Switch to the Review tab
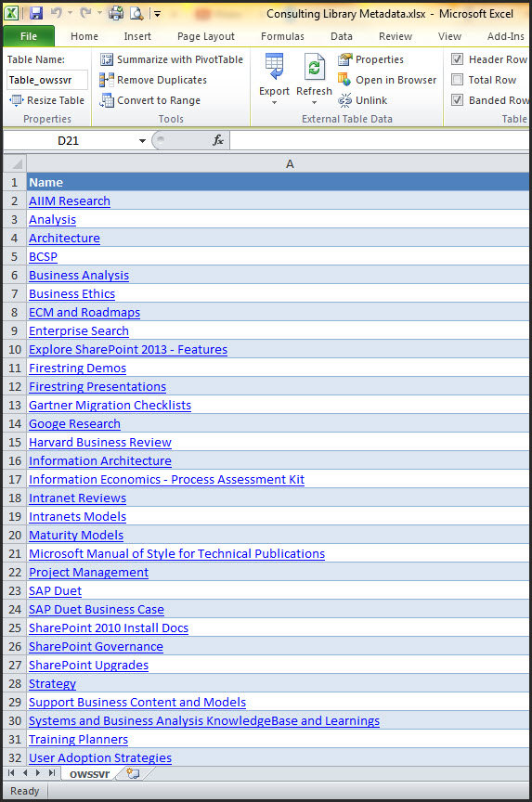Image resolution: width=532 pixels, height=802 pixels. tap(396, 36)
